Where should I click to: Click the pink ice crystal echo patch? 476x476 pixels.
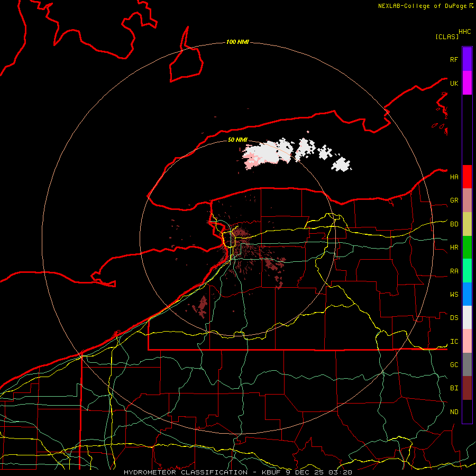point(251,161)
